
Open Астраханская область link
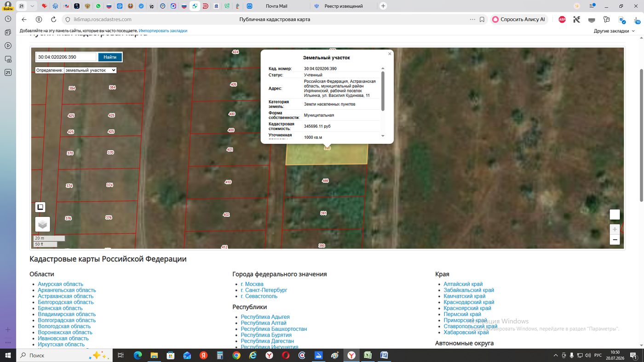click(65, 296)
